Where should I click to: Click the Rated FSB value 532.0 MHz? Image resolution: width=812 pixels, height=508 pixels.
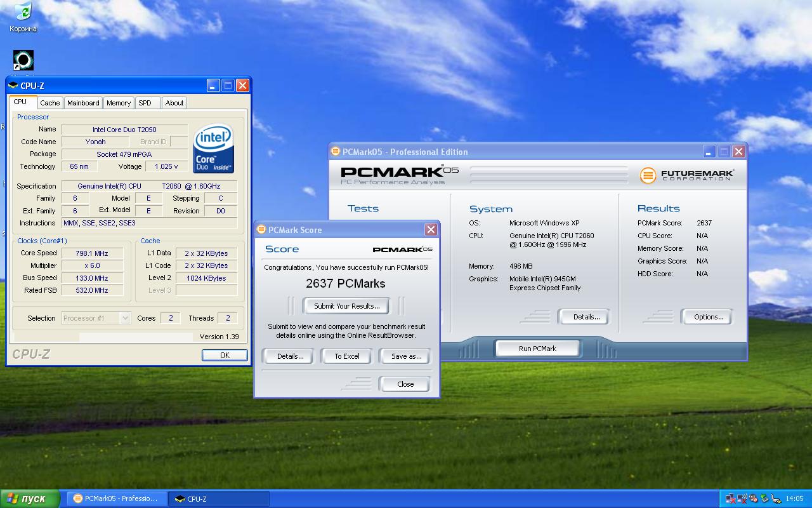pos(92,290)
